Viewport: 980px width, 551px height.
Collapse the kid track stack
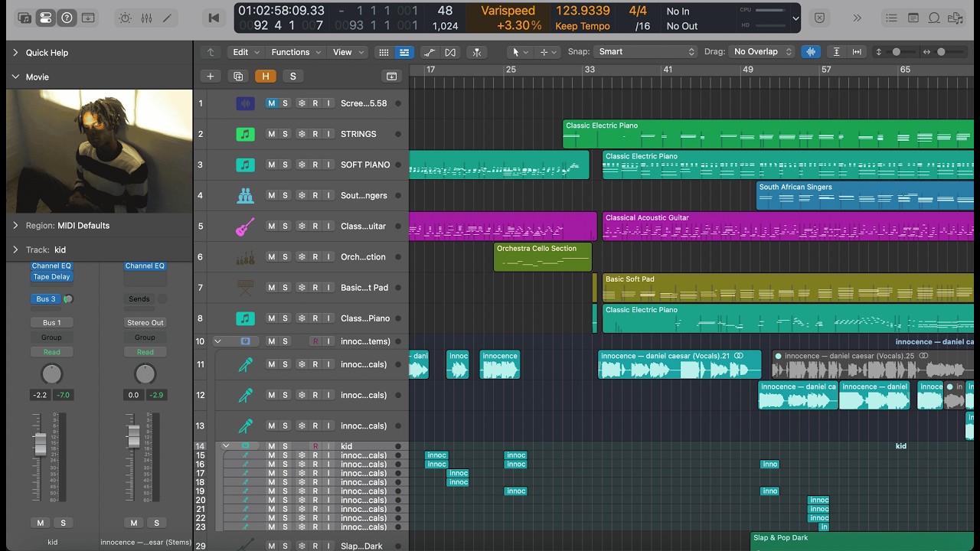point(226,445)
